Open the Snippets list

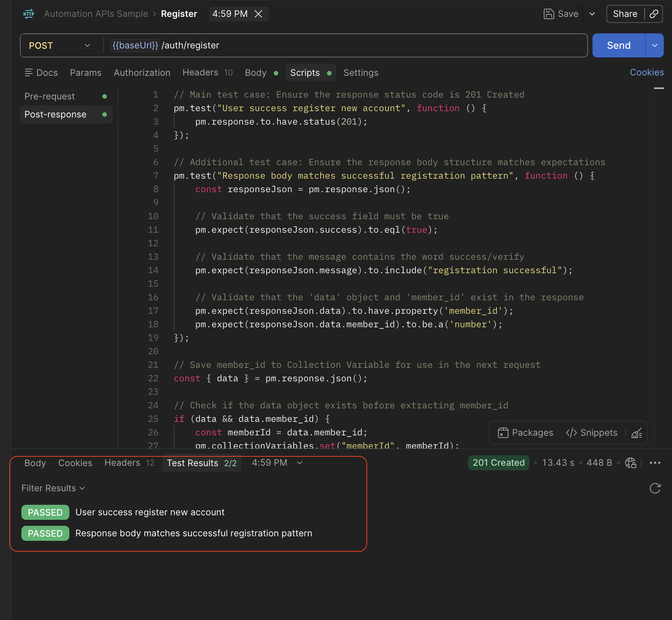point(591,433)
